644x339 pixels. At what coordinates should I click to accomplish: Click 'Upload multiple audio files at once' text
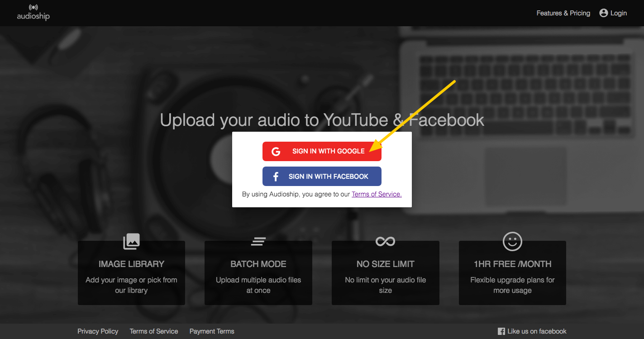point(258,285)
